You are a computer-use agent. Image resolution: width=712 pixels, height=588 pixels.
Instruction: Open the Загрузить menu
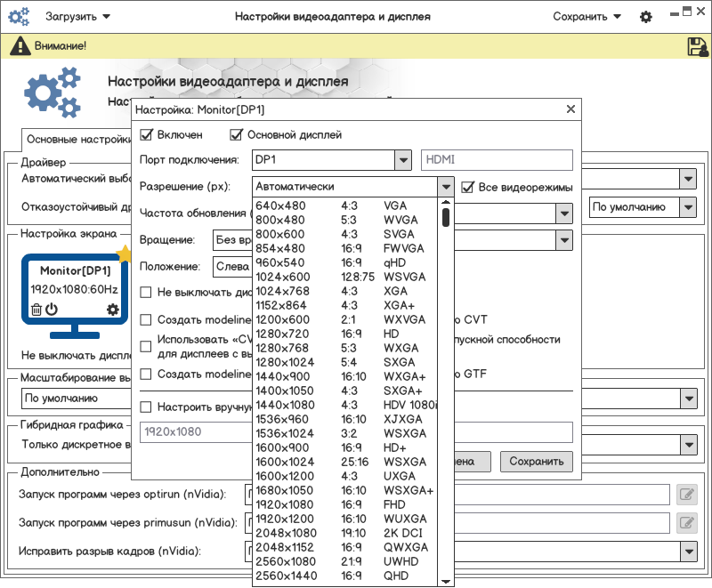pyautogui.click(x=78, y=17)
